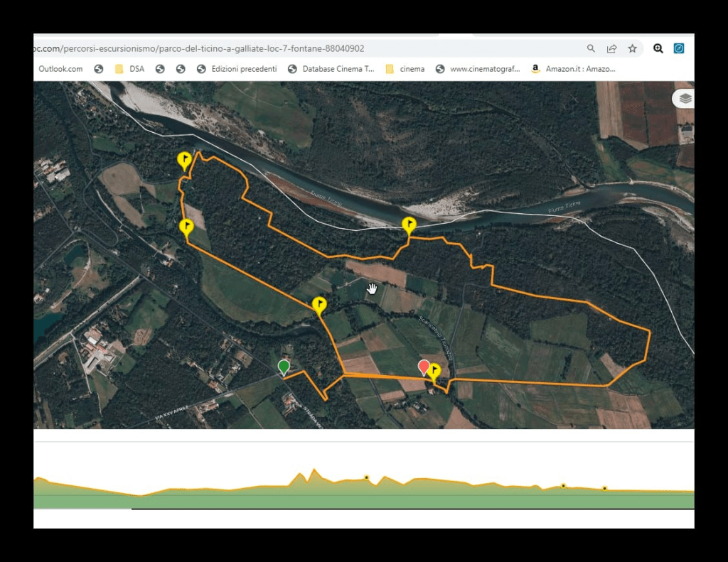Open the map layers selector button
728x562 pixels.
point(685,99)
